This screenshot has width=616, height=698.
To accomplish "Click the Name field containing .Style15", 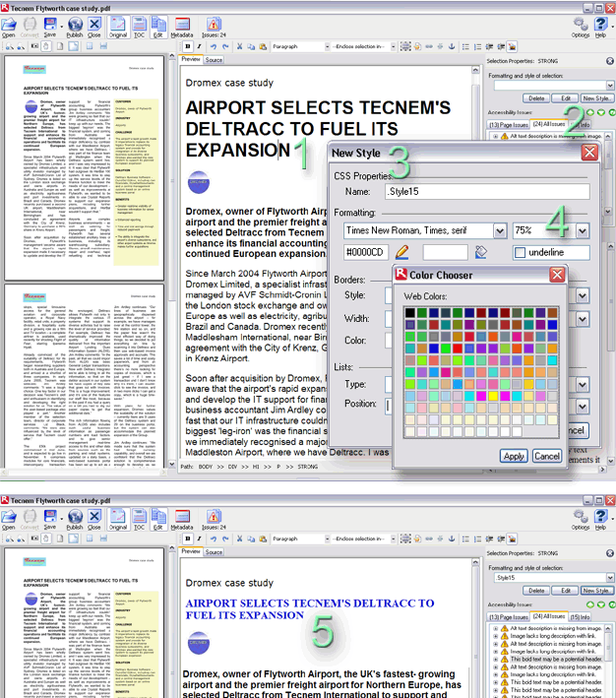I will [x=487, y=191].
